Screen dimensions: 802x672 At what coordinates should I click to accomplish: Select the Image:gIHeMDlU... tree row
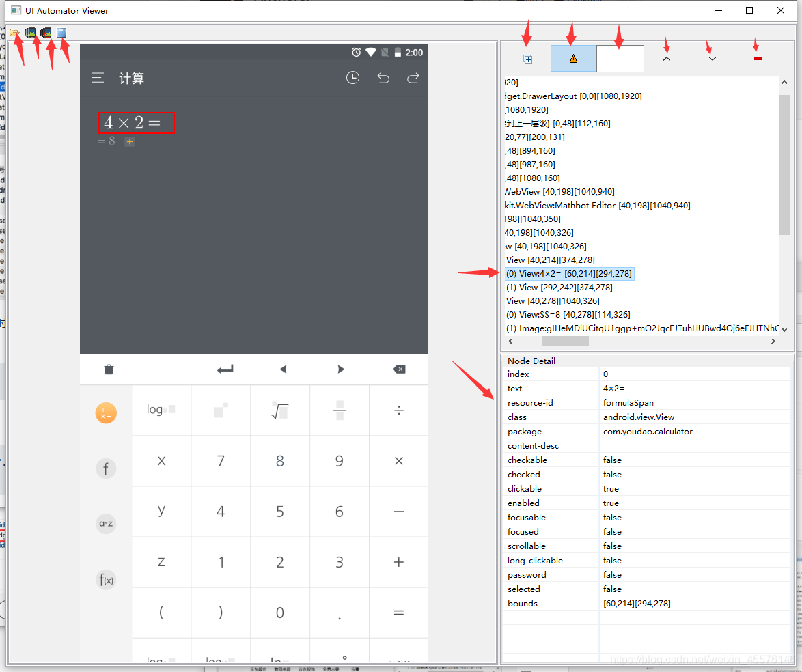[642, 328]
